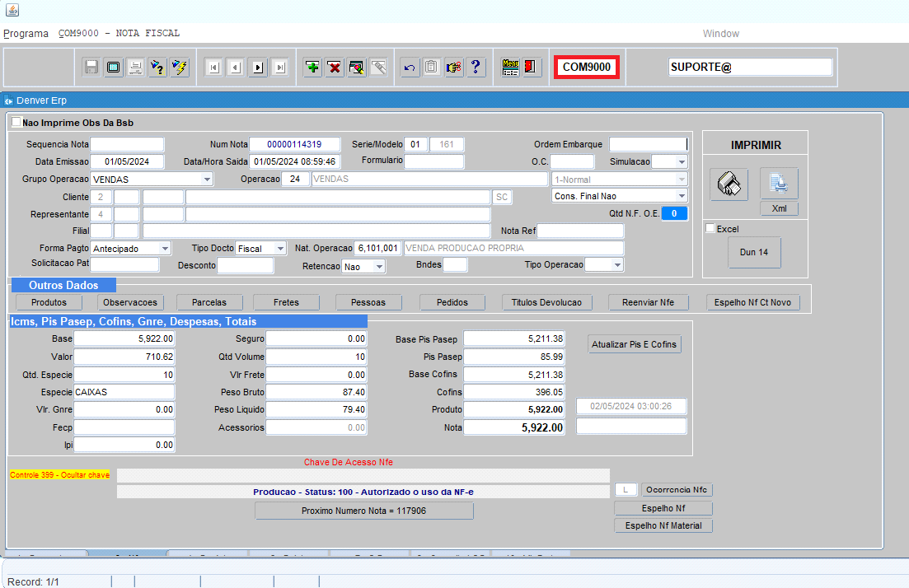Switch to the Observacoes section

[130, 302]
